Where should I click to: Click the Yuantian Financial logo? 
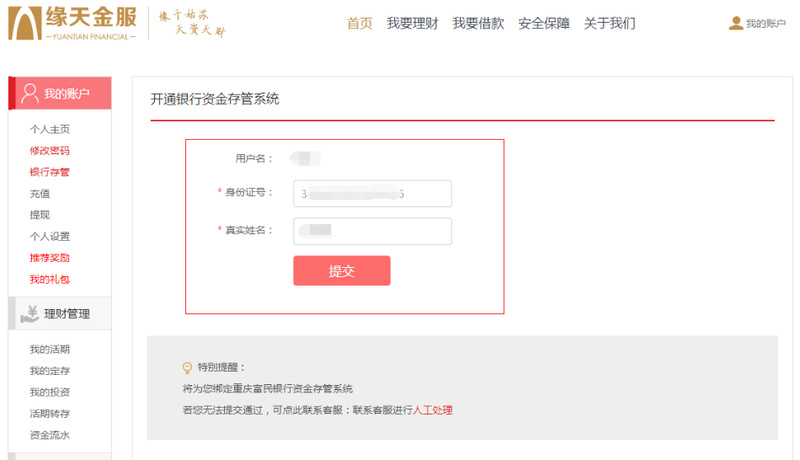click(x=73, y=22)
